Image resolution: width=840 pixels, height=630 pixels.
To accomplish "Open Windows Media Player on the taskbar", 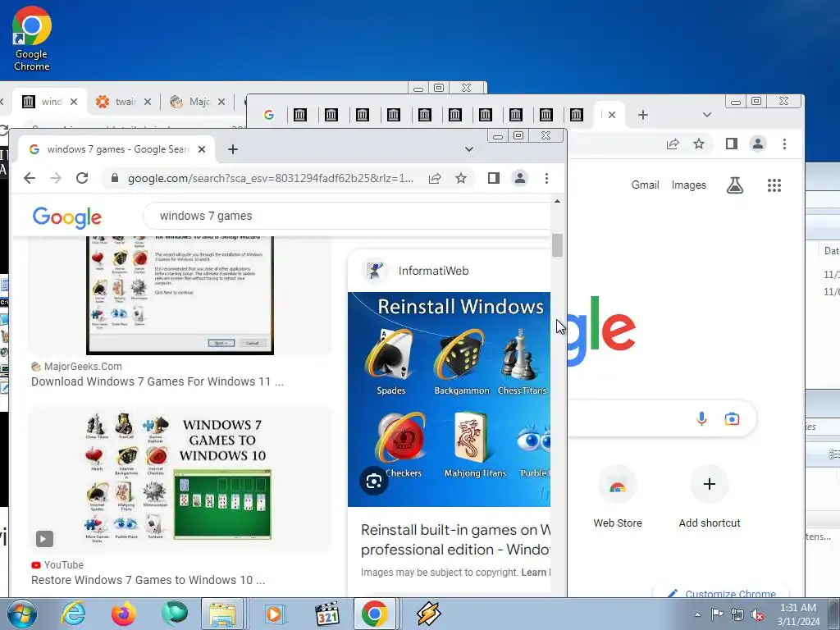I will [x=276, y=614].
